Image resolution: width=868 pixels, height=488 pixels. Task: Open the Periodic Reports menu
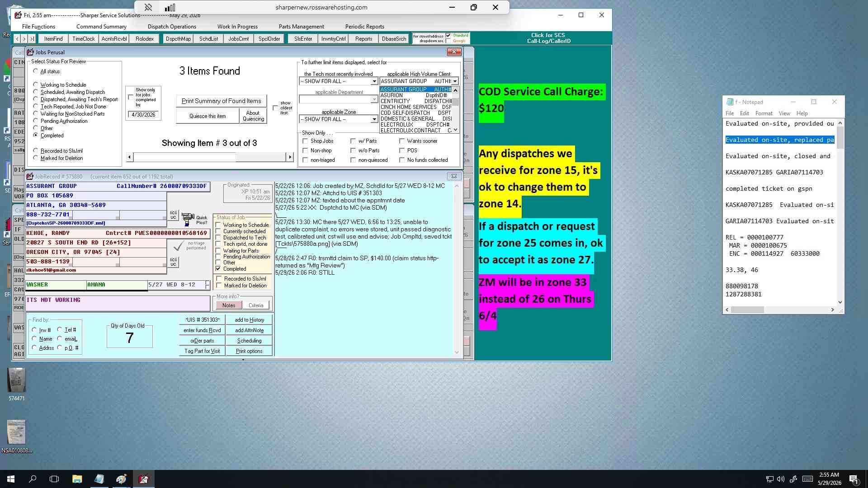point(364,27)
